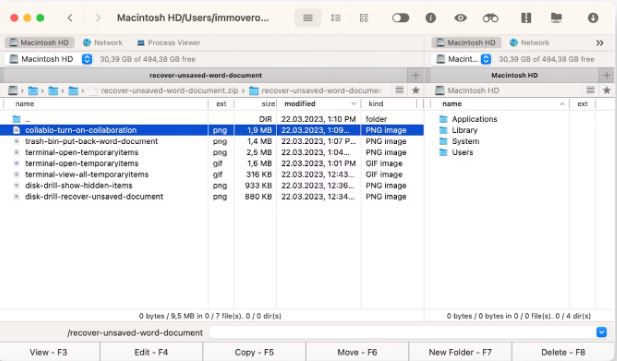
Task: Click Delete - F8 button
Action: pos(563,352)
